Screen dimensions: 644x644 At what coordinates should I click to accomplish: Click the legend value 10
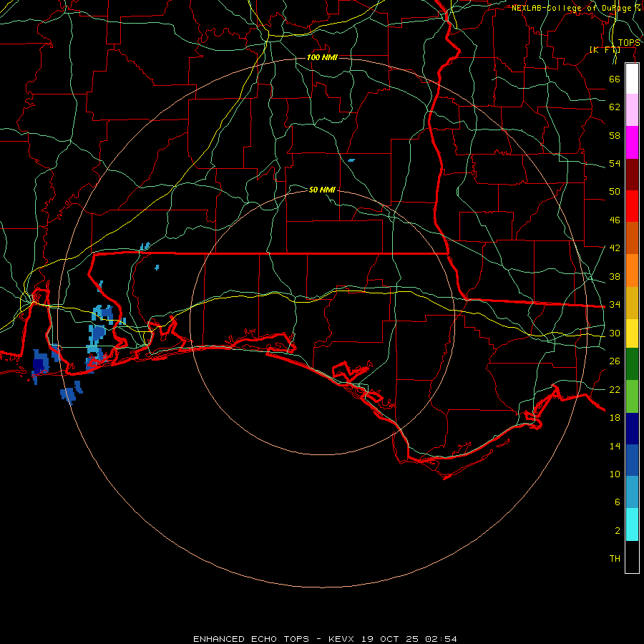click(x=615, y=474)
